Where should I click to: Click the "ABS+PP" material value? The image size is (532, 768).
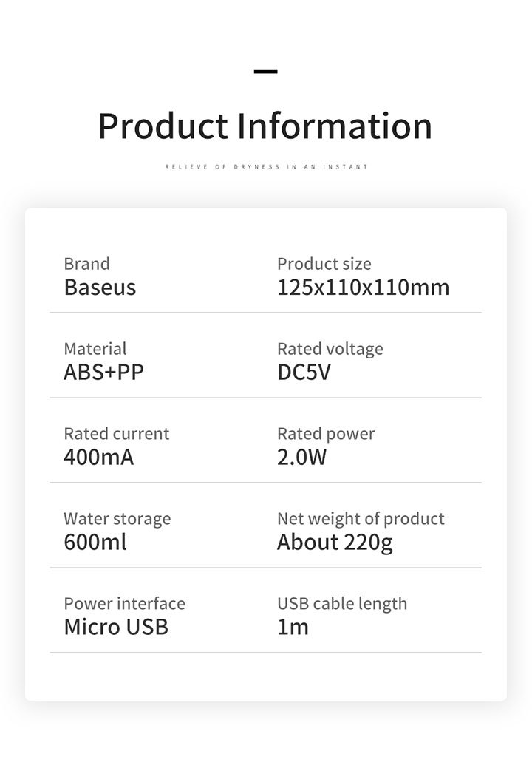(x=103, y=372)
